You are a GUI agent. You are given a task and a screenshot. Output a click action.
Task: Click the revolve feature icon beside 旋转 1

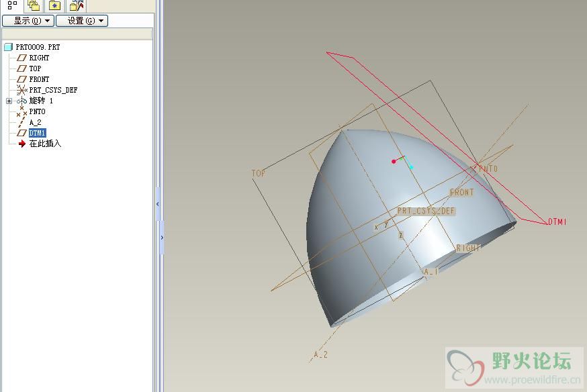21,101
